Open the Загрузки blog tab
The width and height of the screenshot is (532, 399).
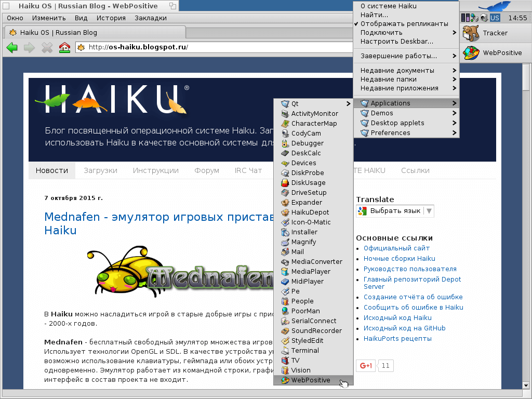[x=100, y=170]
